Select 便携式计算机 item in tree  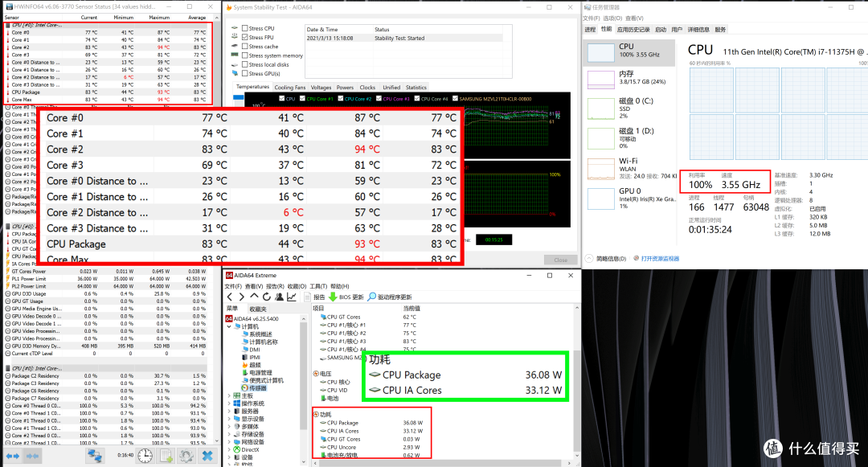coord(262,381)
